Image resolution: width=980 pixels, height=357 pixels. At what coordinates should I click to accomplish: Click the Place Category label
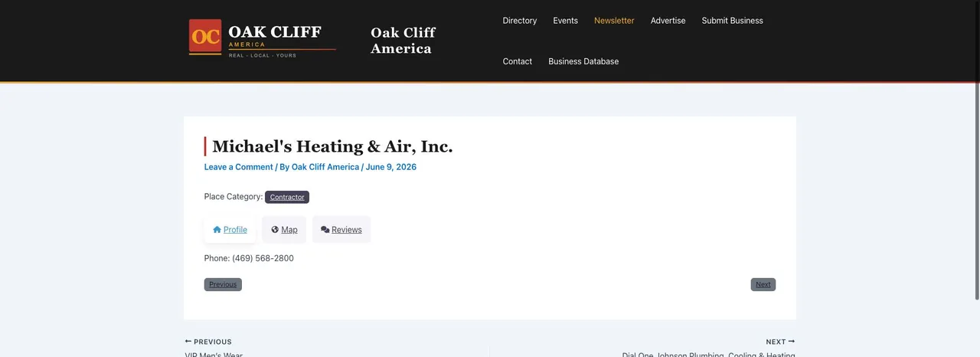tap(234, 197)
